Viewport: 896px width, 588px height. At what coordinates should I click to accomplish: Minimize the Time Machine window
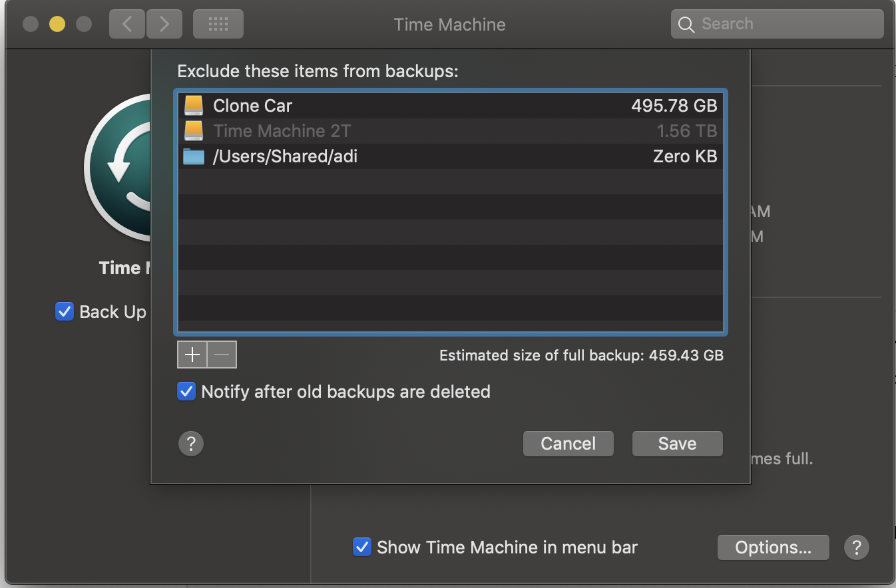coord(57,25)
